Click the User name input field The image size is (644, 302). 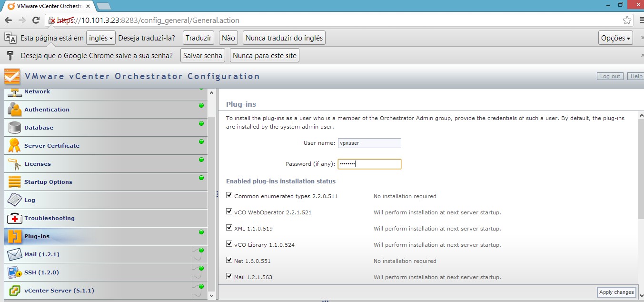click(x=369, y=143)
